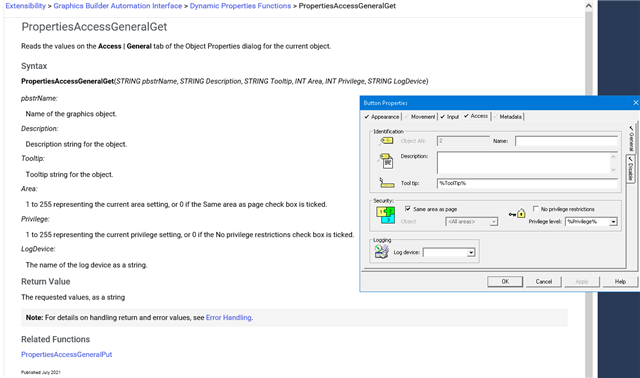This screenshot has height=378, width=640.
Task: Click OK in Button Properties dialog
Action: [505, 282]
